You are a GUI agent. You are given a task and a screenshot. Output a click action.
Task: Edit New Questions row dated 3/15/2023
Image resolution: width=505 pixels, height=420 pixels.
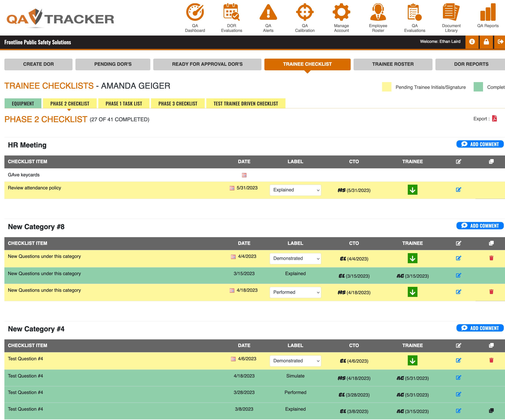click(x=458, y=275)
